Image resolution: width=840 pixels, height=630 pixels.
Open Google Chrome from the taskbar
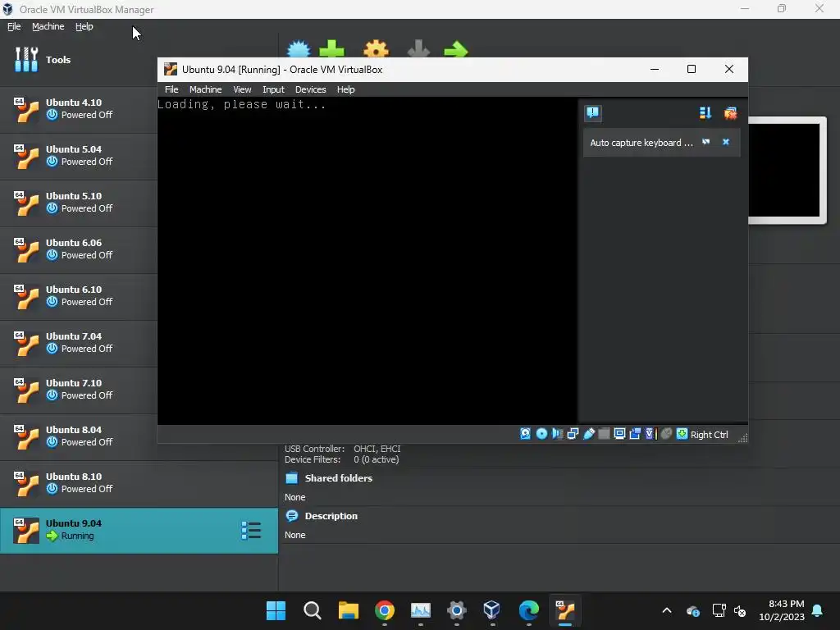(384, 610)
